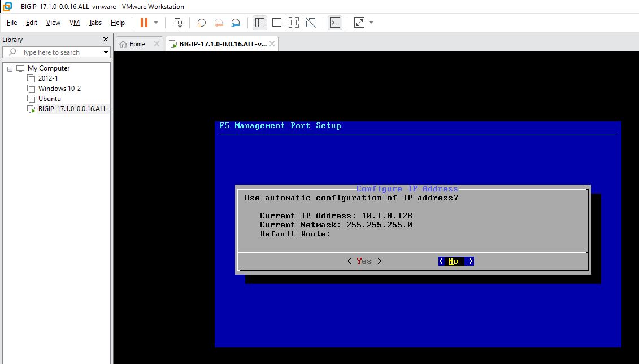Image resolution: width=639 pixels, height=364 pixels.
Task: Open the library search filter dropdown
Action: click(x=106, y=52)
